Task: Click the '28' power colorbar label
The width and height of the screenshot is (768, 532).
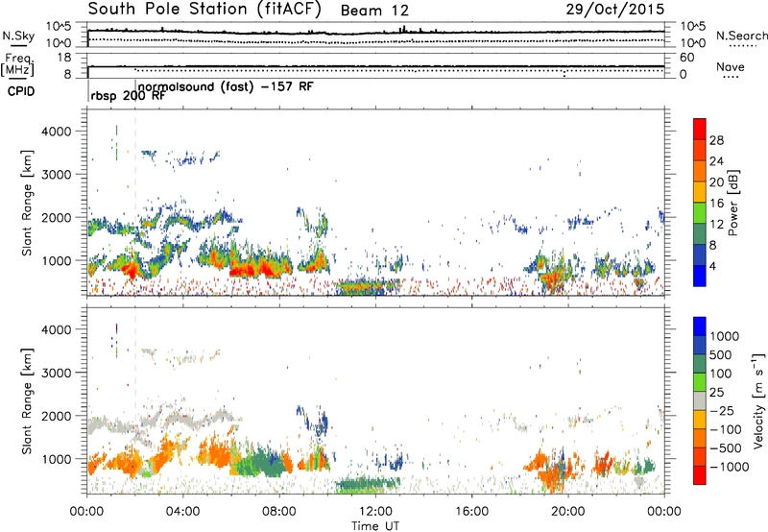Action: 716,140
